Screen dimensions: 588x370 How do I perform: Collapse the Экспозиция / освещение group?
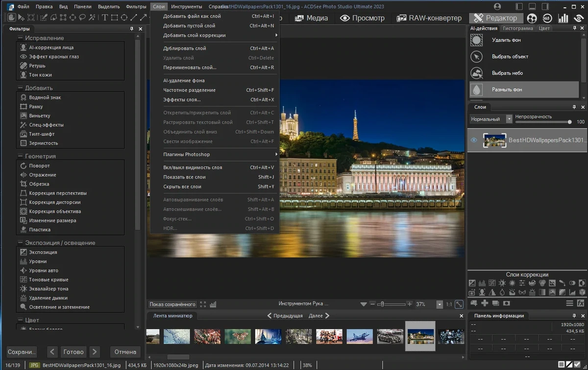click(20, 243)
